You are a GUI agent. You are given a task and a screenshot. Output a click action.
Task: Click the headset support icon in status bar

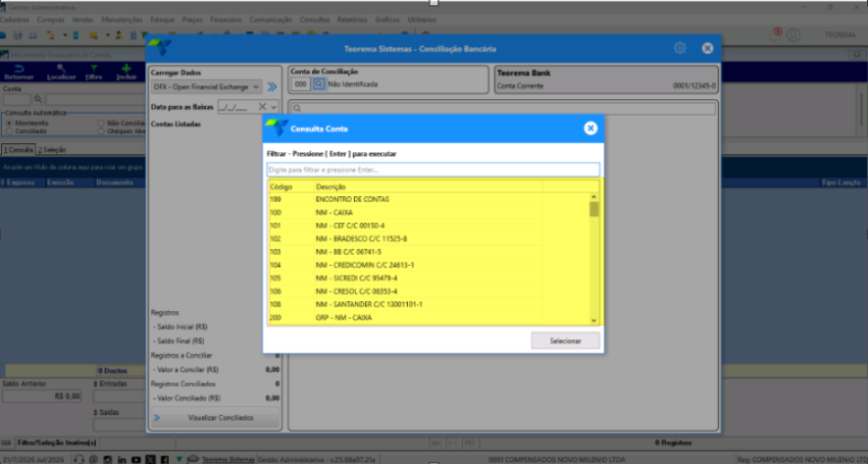[78, 459]
